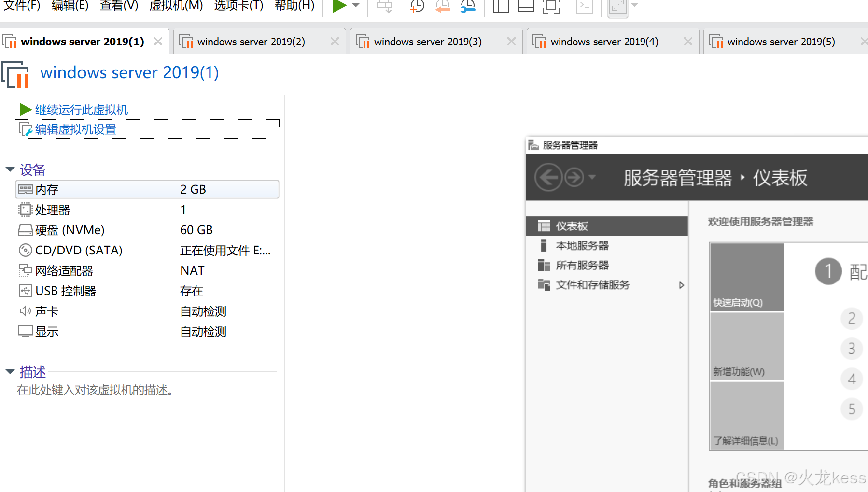Select the CD/DVD (SATA) device icon
The width and height of the screenshot is (868, 492).
[x=25, y=250]
